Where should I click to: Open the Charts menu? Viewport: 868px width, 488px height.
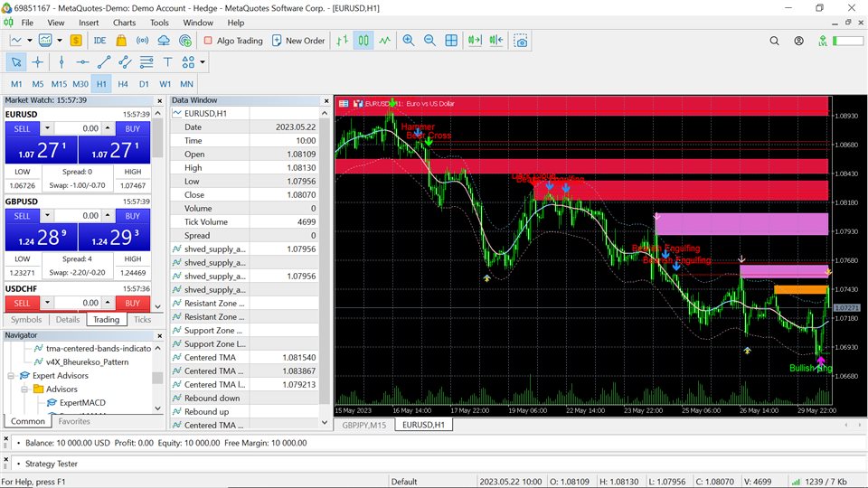point(124,23)
